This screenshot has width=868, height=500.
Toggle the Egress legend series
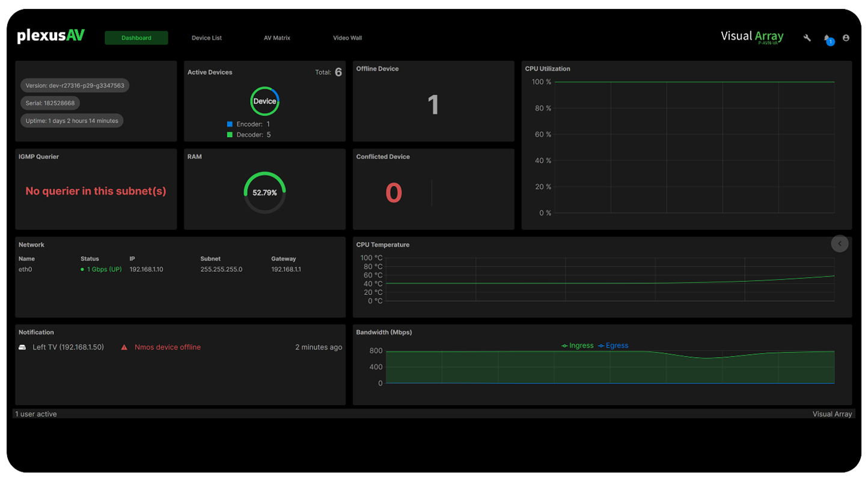[x=613, y=345]
